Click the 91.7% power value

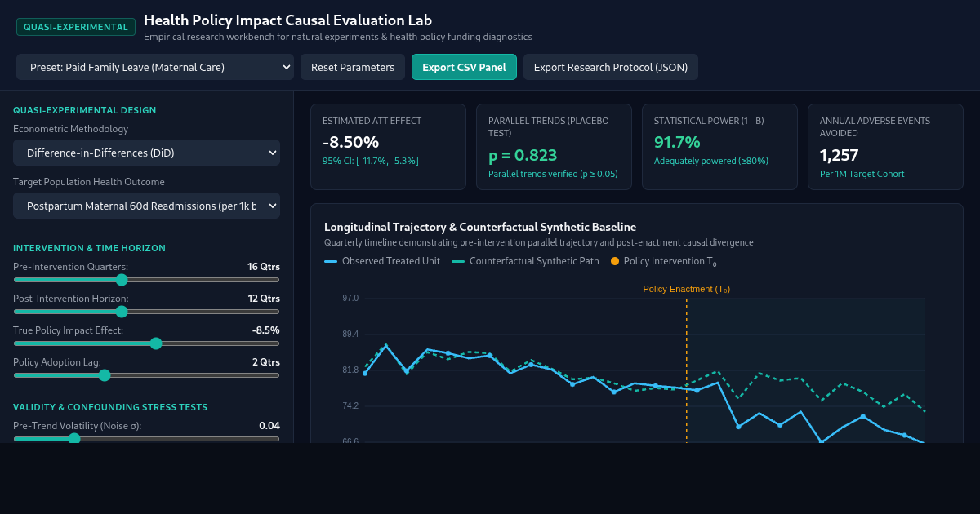coord(678,142)
